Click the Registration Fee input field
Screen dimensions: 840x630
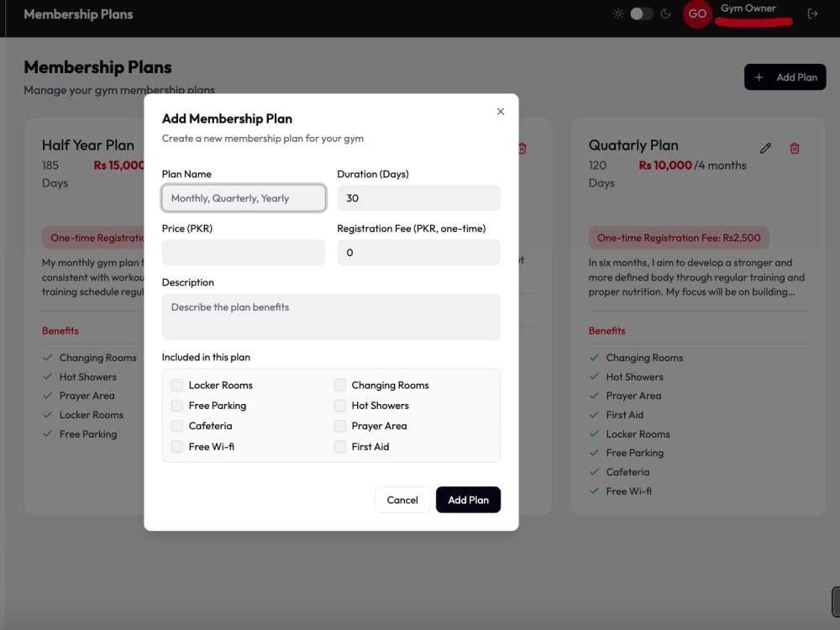click(x=419, y=252)
